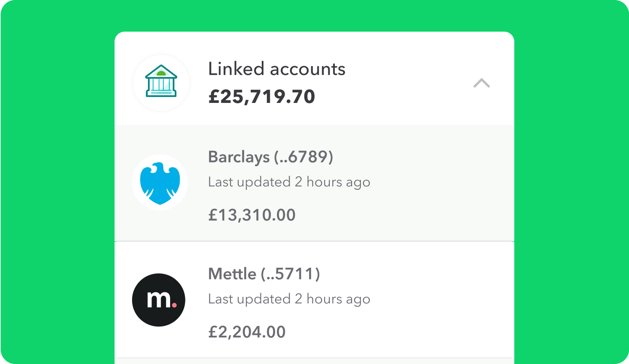Click the Mettle last updated timestamp
This screenshot has width=629, height=364.
pyautogui.click(x=289, y=299)
